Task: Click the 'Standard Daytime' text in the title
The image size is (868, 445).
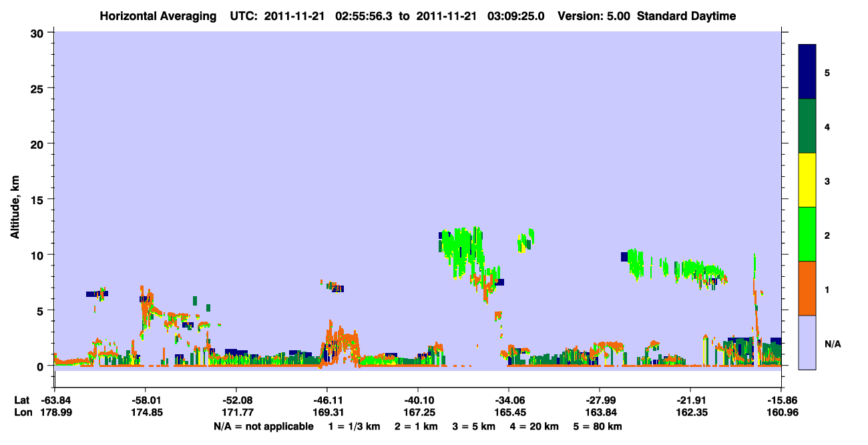Action: click(x=686, y=16)
